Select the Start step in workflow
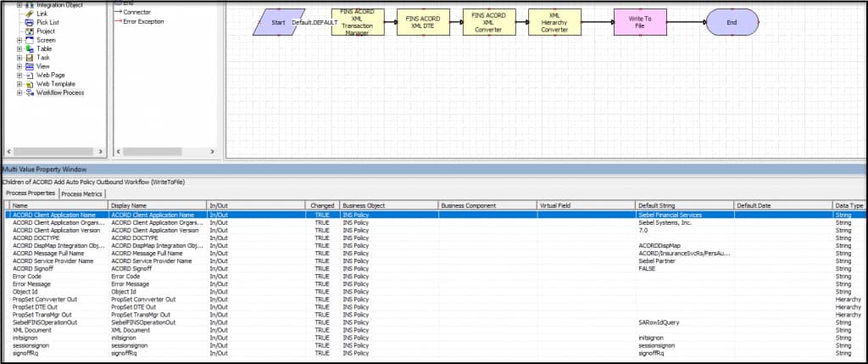 click(278, 22)
